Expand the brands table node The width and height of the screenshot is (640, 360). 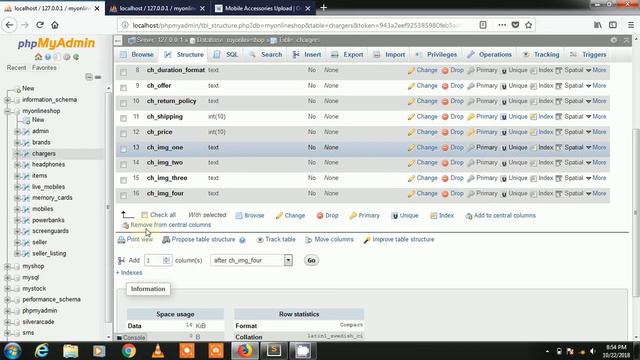pos(17,142)
